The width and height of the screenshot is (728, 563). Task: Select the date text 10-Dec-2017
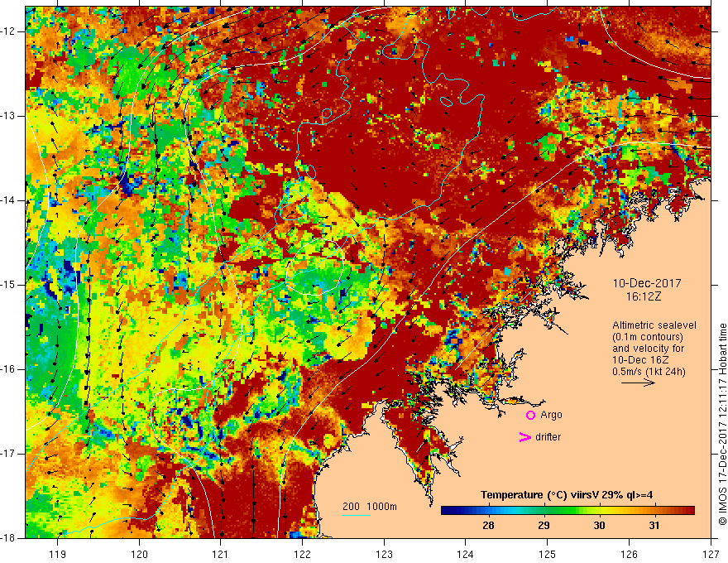(x=647, y=283)
